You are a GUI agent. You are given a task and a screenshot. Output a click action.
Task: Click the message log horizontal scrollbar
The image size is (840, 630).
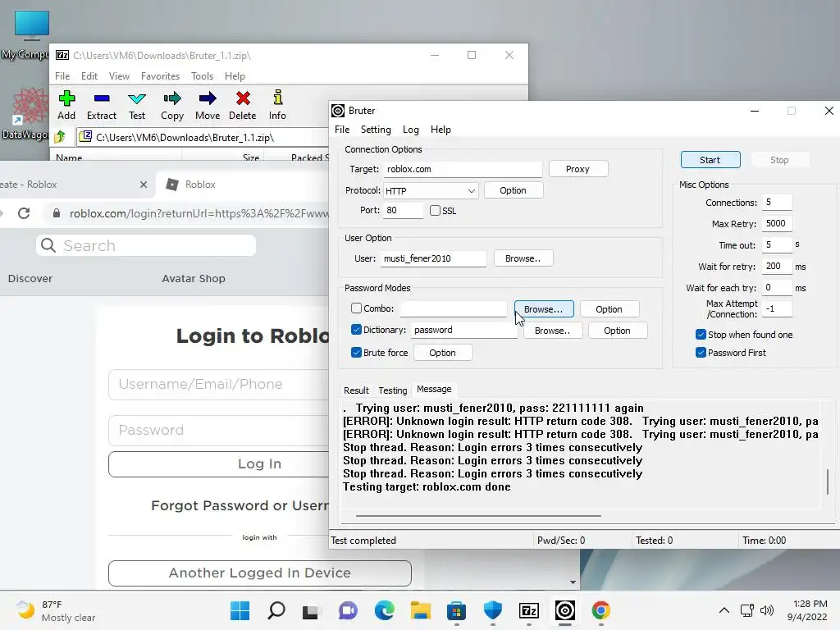pos(478,516)
